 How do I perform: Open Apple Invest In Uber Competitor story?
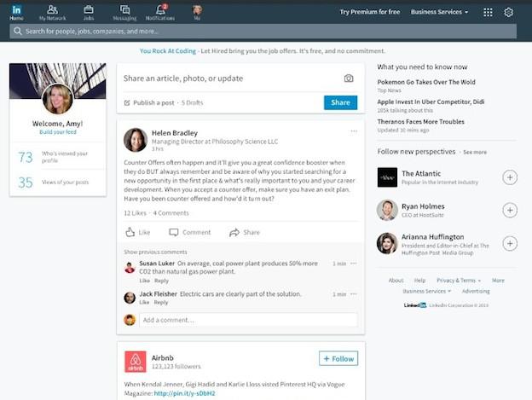click(431, 101)
